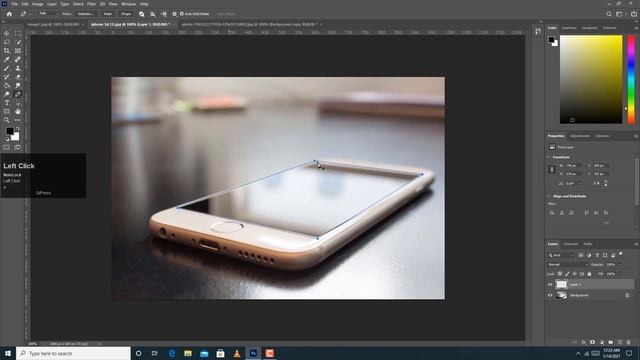Toggle link width and height in Transform

552,169
